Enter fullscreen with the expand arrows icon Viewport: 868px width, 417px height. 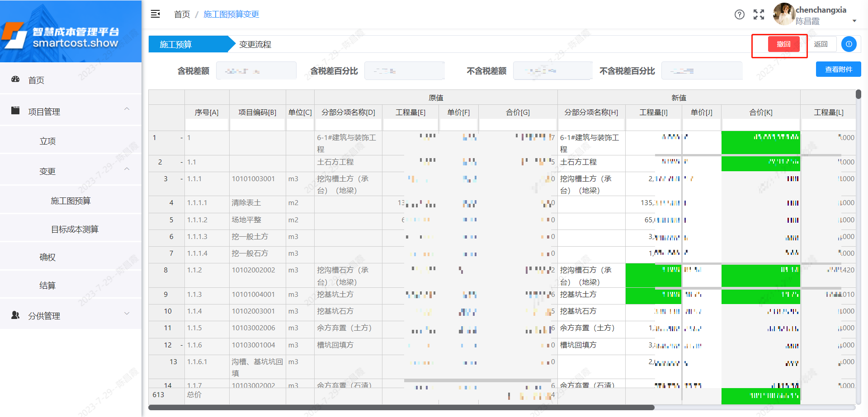(x=759, y=14)
